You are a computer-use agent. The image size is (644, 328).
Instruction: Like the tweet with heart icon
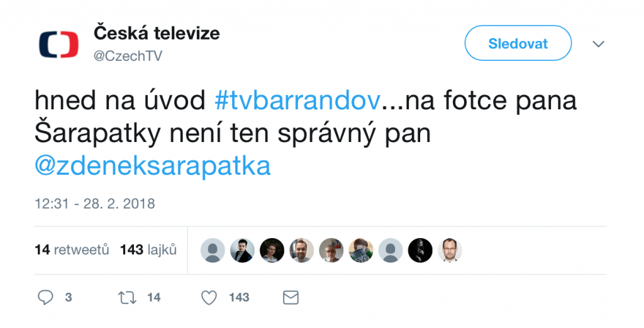tap(209, 298)
